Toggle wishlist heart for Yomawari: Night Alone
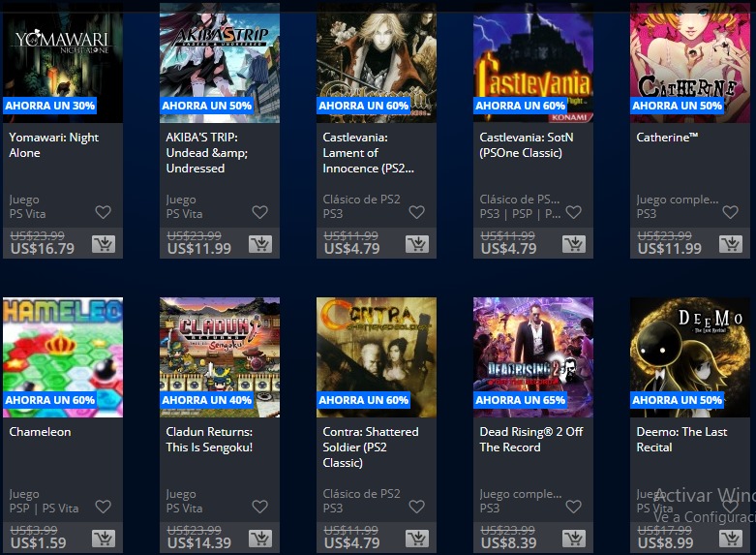Image resolution: width=756 pixels, height=555 pixels. (x=104, y=212)
